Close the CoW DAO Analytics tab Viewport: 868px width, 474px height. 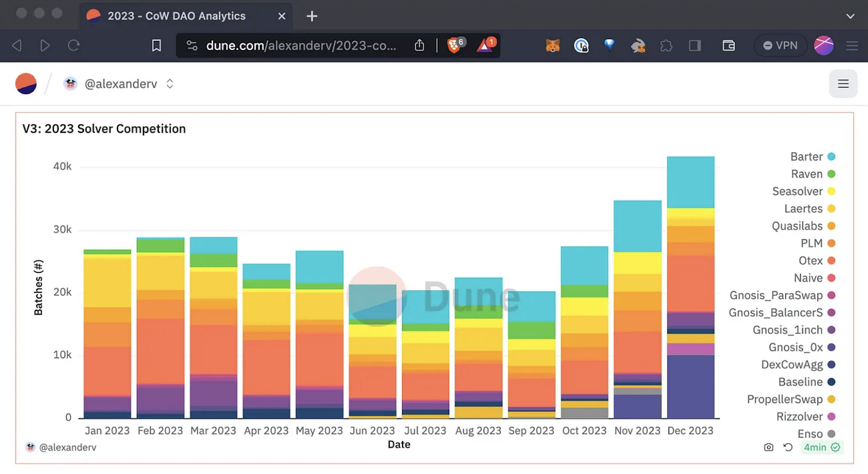[282, 16]
